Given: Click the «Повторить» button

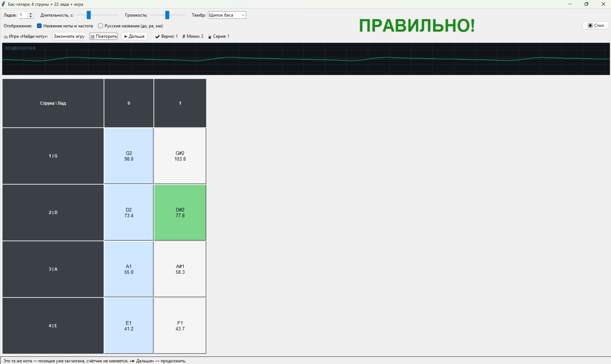Looking at the screenshot, I should tap(104, 36).
